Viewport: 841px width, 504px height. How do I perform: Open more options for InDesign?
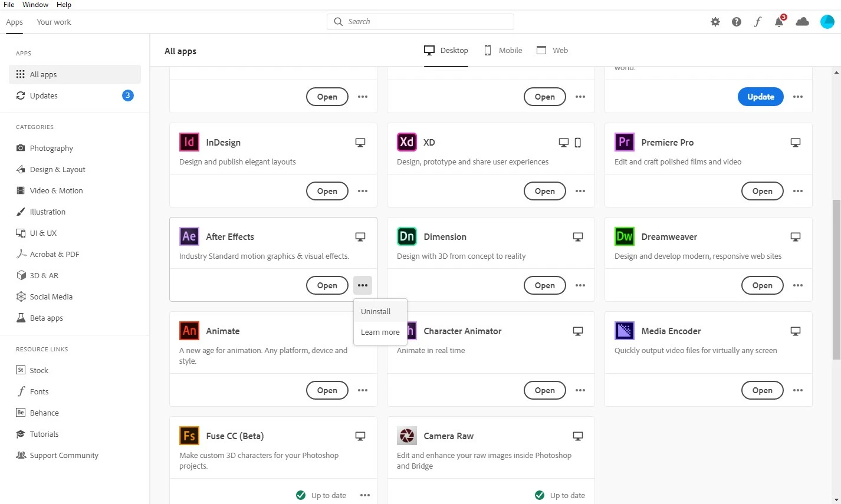(x=363, y=191)
